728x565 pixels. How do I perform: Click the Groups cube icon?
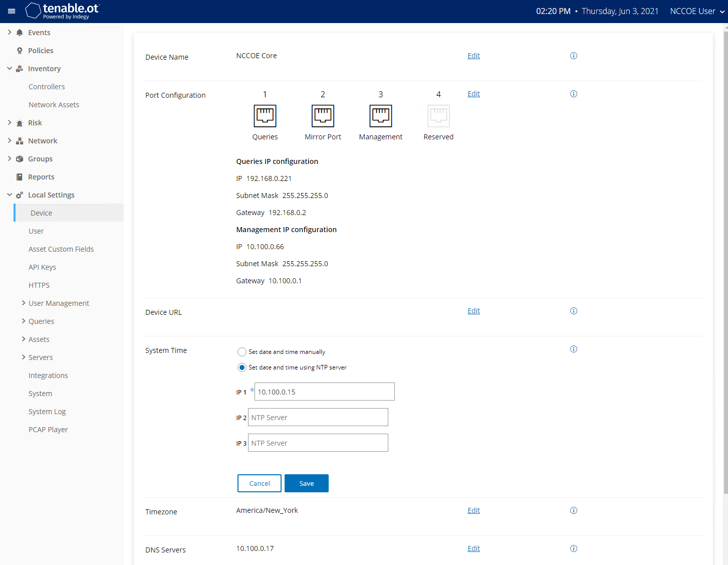click(x=20, y=159)
